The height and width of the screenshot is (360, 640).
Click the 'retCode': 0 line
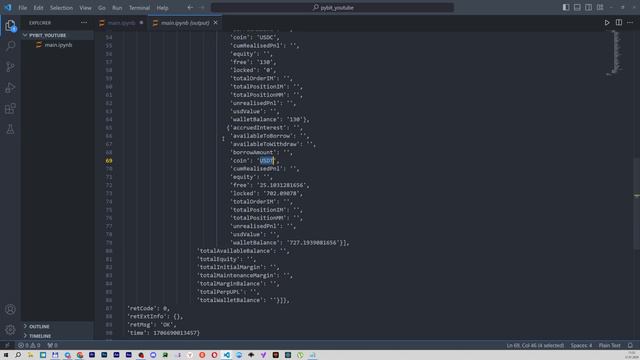[x=149, y=308]
